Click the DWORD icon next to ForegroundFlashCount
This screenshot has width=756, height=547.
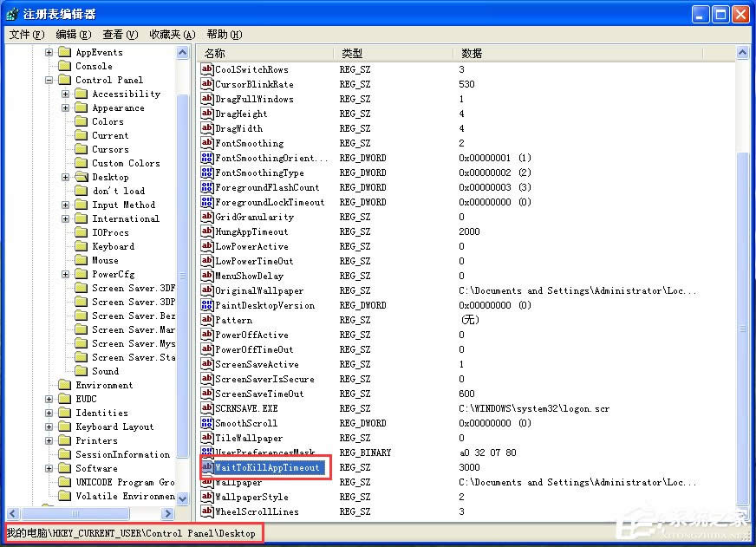(x=207, y=187)
